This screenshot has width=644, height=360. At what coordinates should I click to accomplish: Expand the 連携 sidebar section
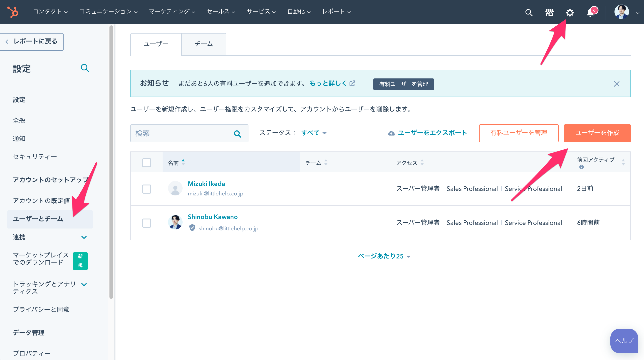[84, 237]
